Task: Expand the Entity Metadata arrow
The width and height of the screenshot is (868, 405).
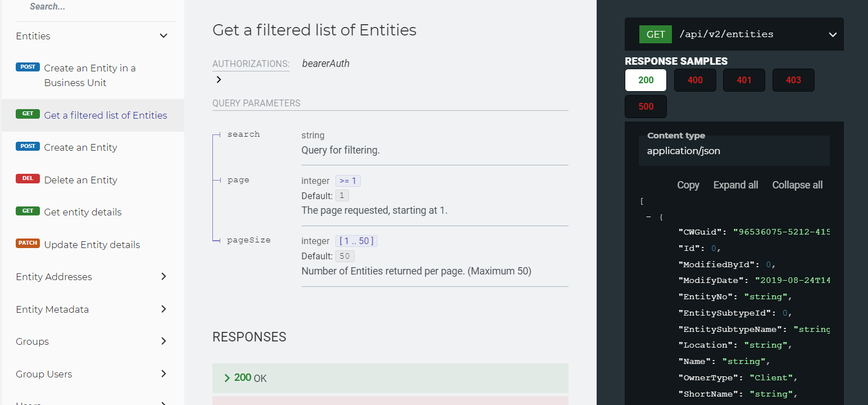Action: pos(163,309)
